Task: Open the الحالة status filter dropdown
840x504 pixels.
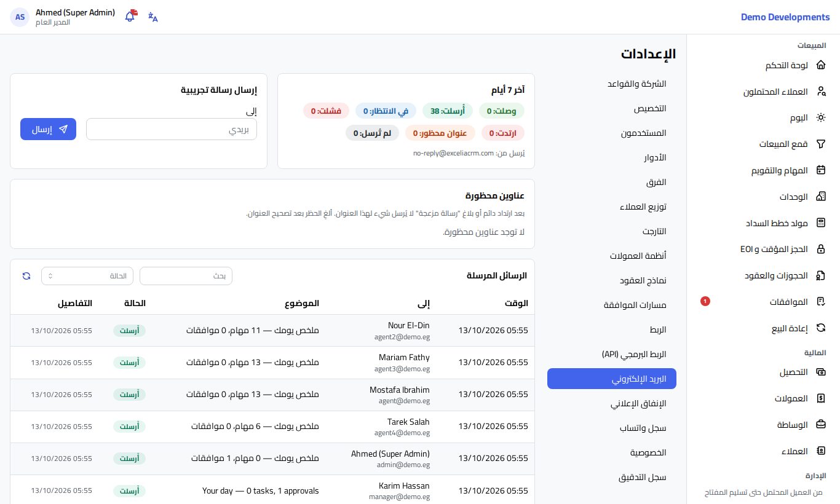Action: 87,276
